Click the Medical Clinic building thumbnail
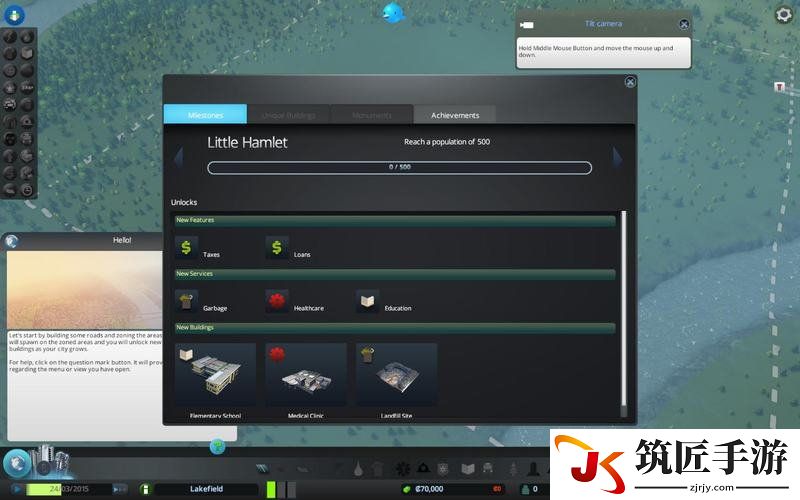The image size is (800, 500). pyautogui.click(x=306, y=374)
